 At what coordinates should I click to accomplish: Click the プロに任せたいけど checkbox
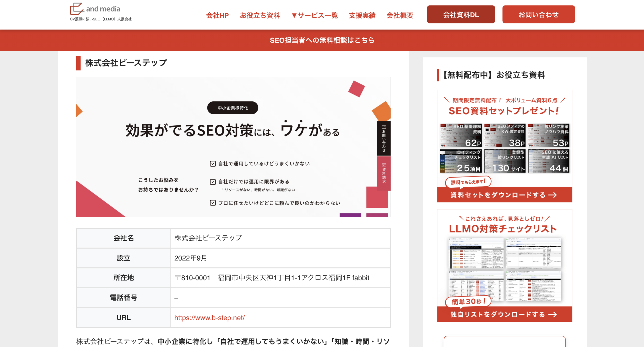pos(213,203)
